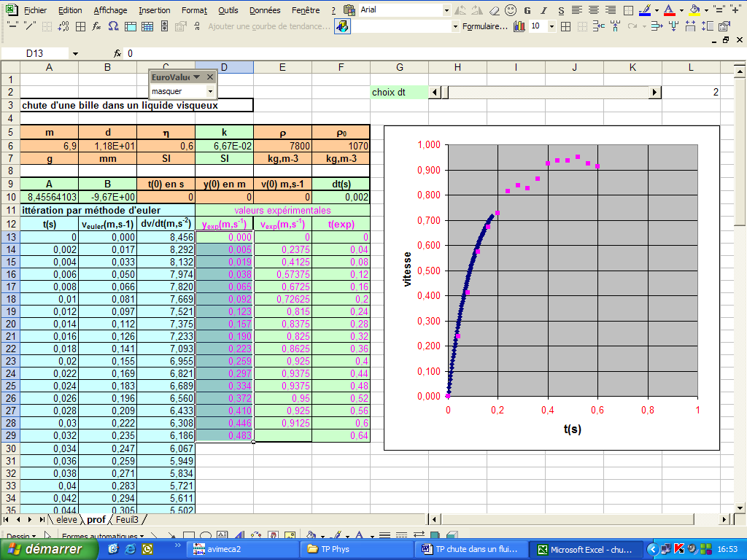This screenshot has width=747, height=560.
Task: Click the bold G formatting icon
Action: pyautogui.click(x=527, y=11)
